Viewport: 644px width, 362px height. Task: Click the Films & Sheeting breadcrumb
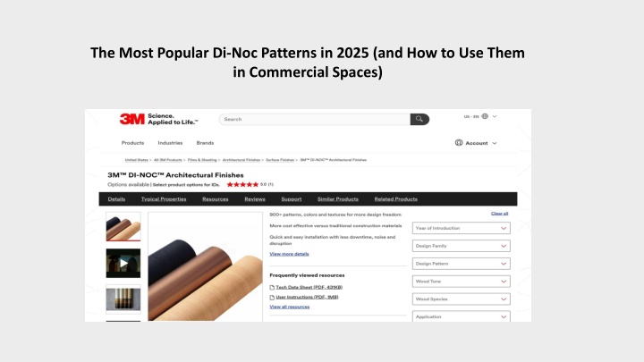coord(202,160)
